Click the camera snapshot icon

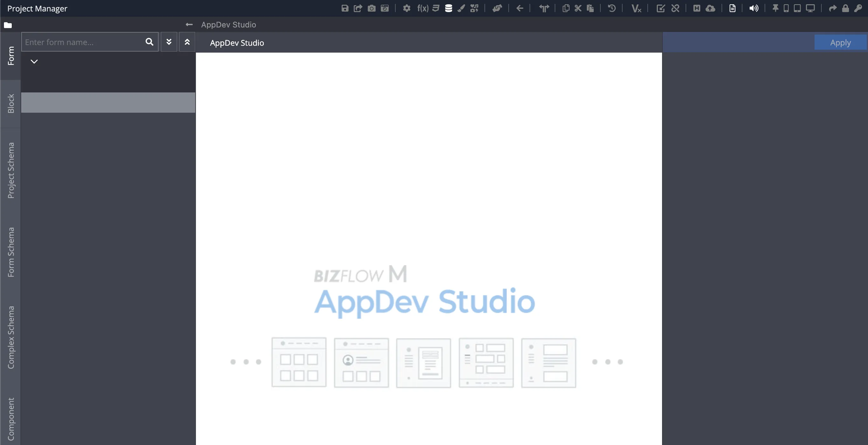371,8
